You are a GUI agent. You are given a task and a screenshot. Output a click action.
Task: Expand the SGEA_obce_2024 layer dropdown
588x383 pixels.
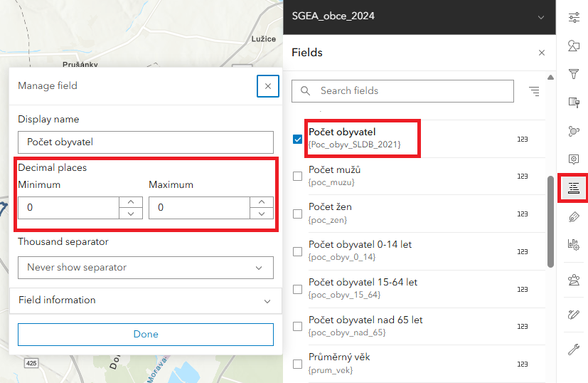click(x=542, y=17)
